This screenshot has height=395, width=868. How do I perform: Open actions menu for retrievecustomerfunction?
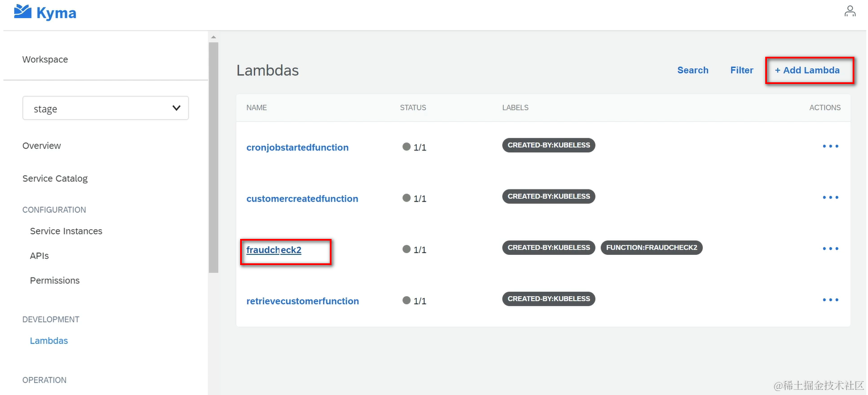pos(831,300)
